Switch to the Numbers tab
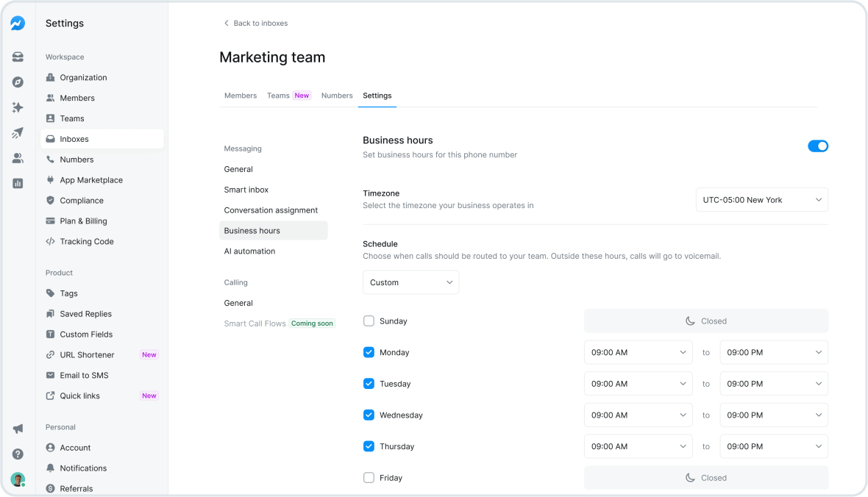The image size is (868, 497). point(337,95)
